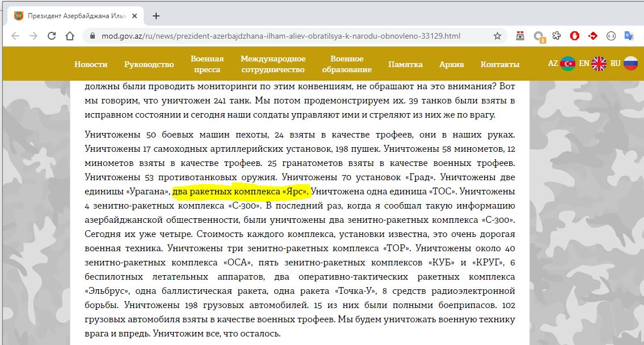Switch site language with Azerbaijani flag
Screen dimensions: 644x345
click(x=567, y=63)
